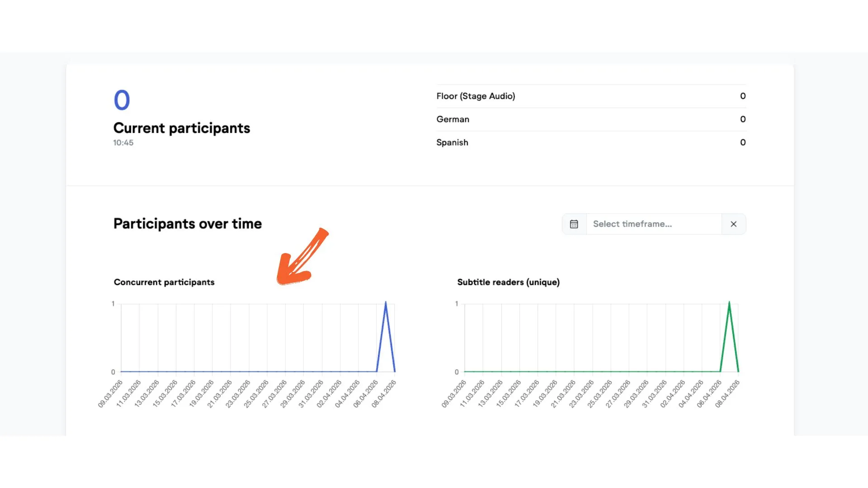This screenshot has width=868, height=488.
Task: Select the Floor (Stage Audio) row label
Action: tap(476, 96)
